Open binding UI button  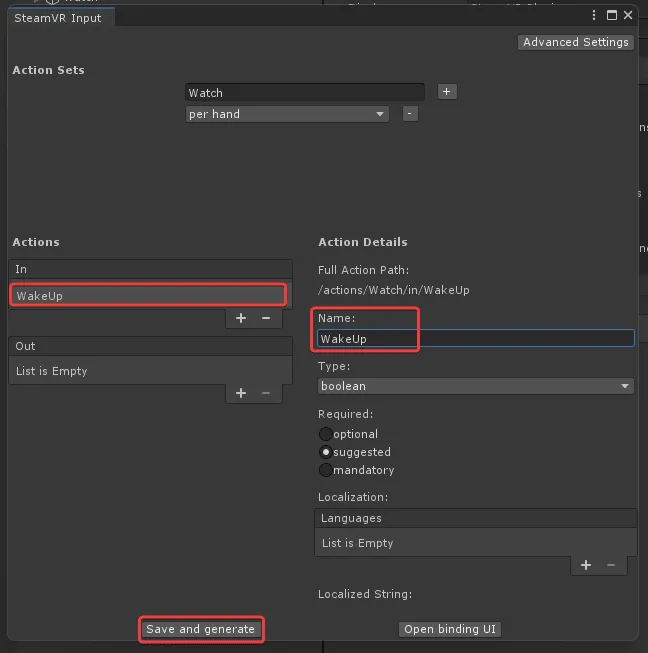pos(450,629)
